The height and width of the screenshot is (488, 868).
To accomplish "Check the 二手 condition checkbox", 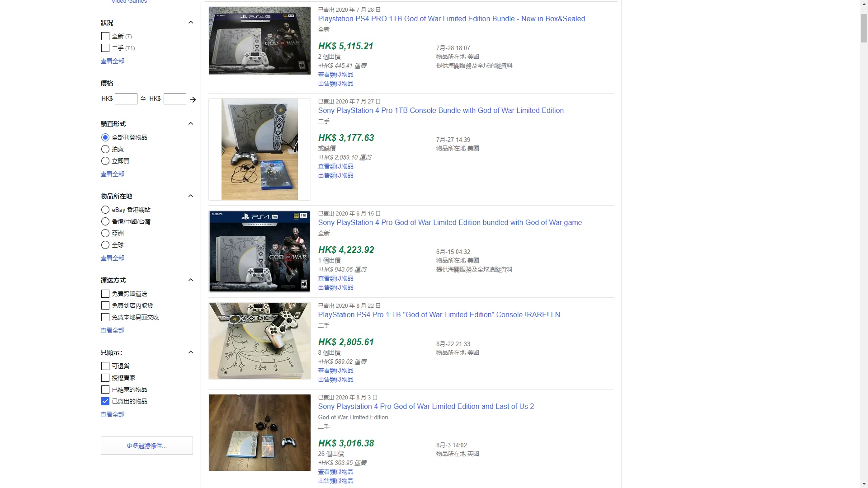I will pos(105,48).
